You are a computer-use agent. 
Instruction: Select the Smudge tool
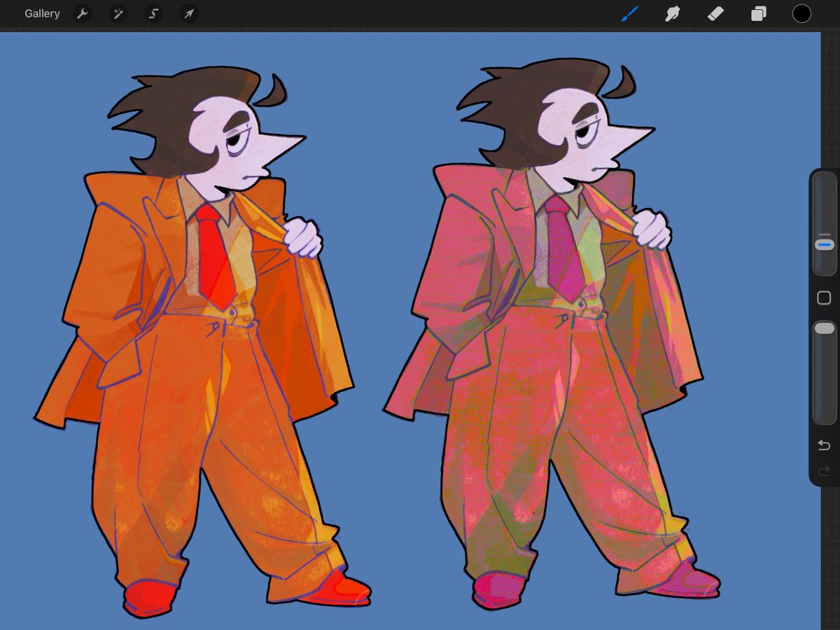(673, 13)
